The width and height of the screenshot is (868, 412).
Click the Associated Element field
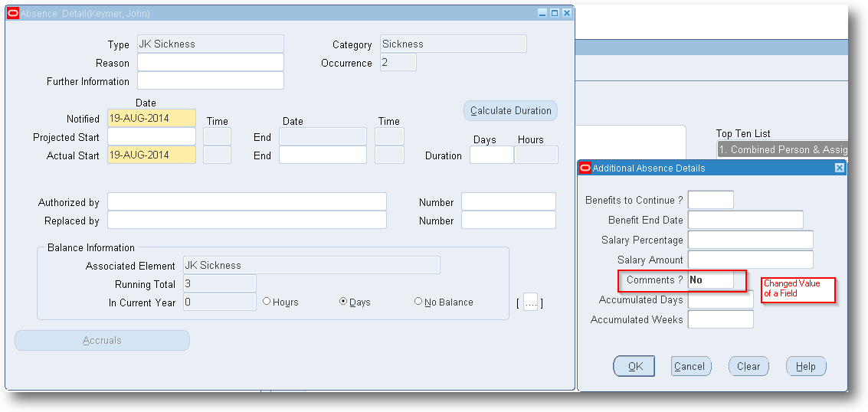[312, 266]
